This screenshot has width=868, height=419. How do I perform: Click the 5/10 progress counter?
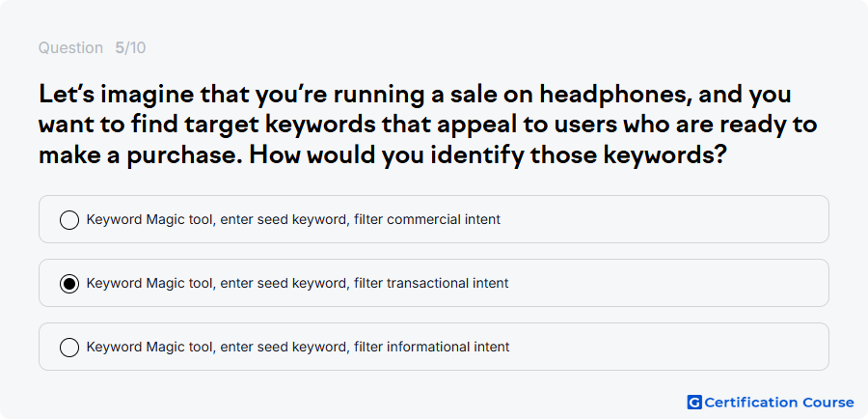point(130,48)
